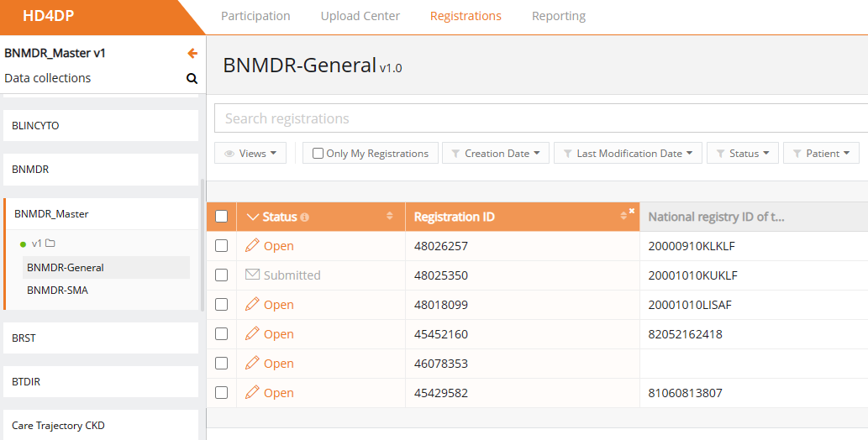Check the row for registration 48018099
This screenshot has width=868, height=440.
click(x=222, y=304)
